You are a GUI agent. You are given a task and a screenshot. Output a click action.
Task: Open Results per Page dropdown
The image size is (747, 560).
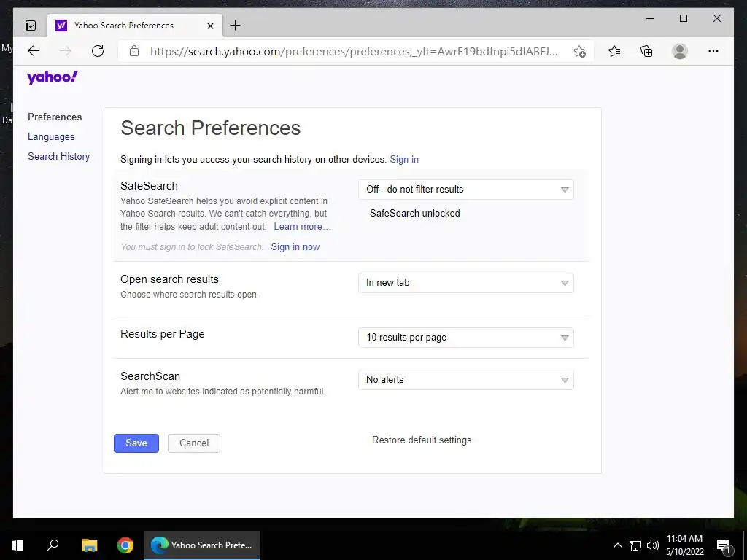(x=466, y=338)
